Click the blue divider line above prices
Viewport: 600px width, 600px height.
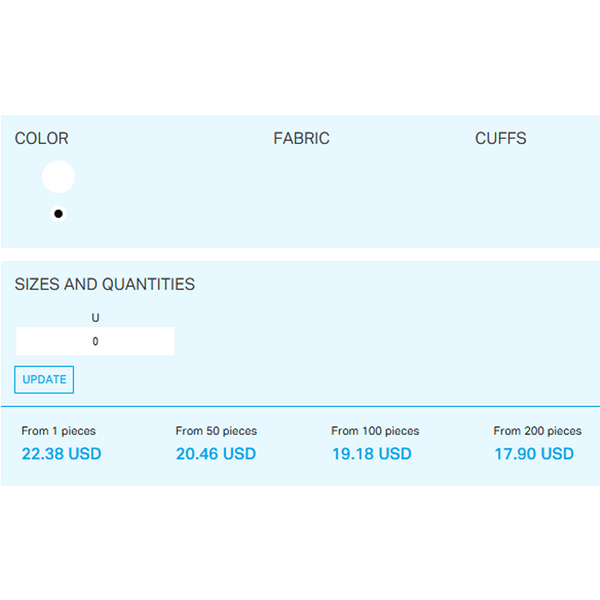(300, 406)
